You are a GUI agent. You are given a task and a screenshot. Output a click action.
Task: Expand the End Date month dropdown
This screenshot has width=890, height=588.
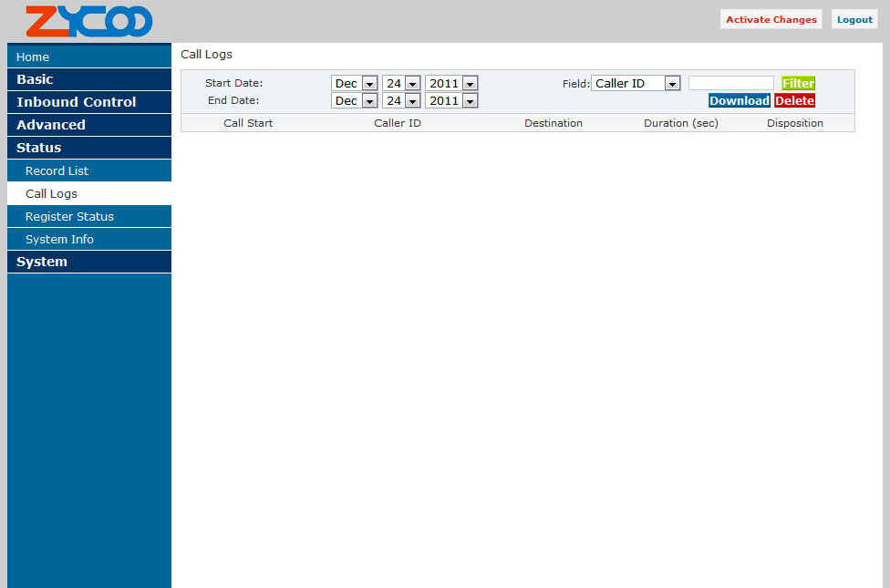point(354,101)
